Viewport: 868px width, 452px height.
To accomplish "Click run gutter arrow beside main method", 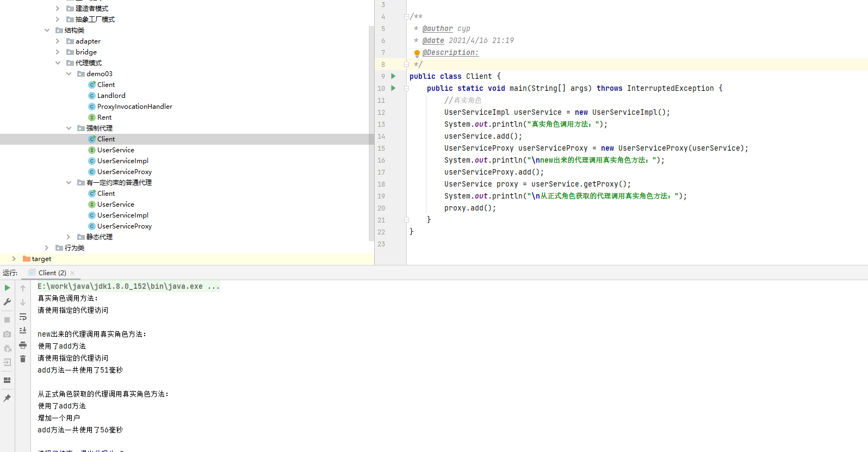I will tap(393, 88).
